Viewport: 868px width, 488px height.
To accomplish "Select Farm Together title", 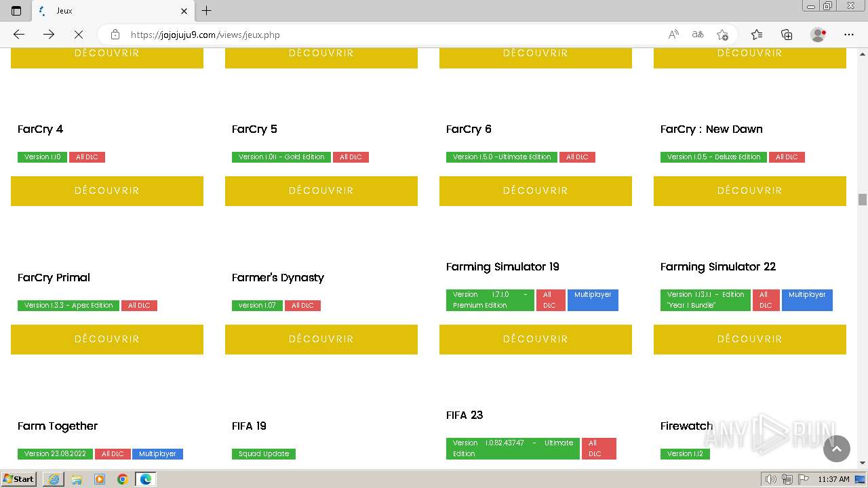I will pyautogui.click(x=58, y=426).
